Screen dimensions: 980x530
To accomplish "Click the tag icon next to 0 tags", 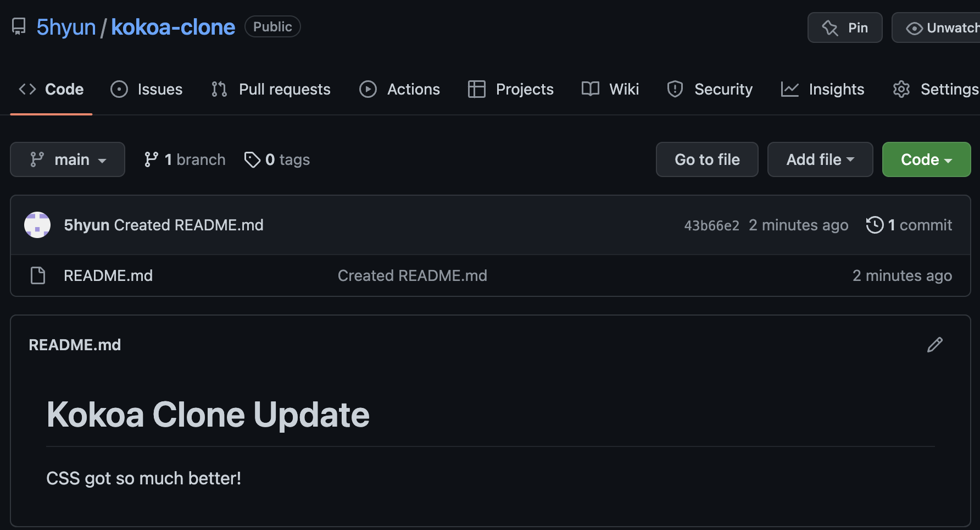I will click(x=252, y=159).
